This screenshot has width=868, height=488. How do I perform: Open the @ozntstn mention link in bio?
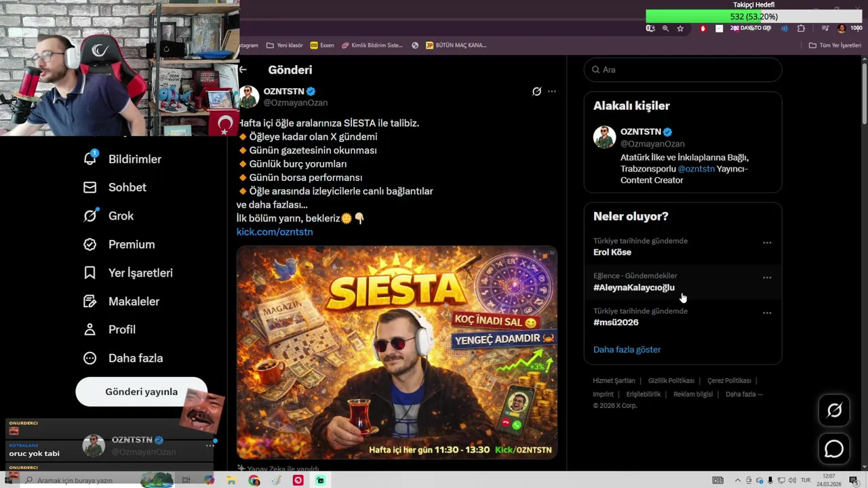[696, 169]
